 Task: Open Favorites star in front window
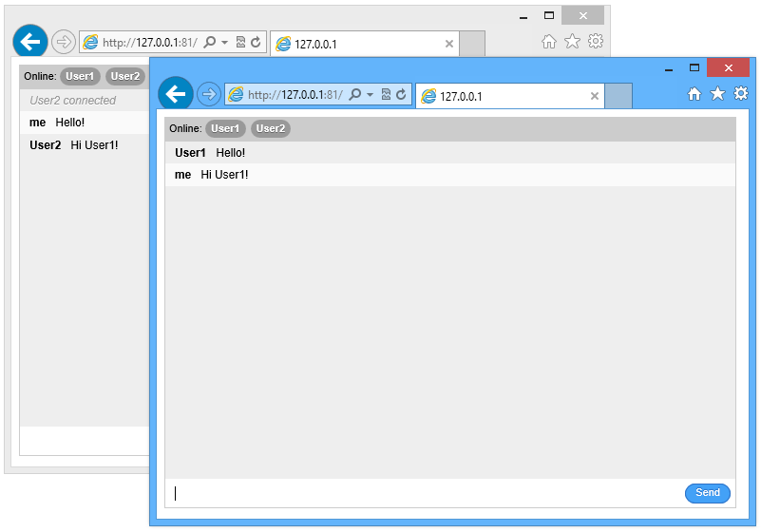point(718,93)
